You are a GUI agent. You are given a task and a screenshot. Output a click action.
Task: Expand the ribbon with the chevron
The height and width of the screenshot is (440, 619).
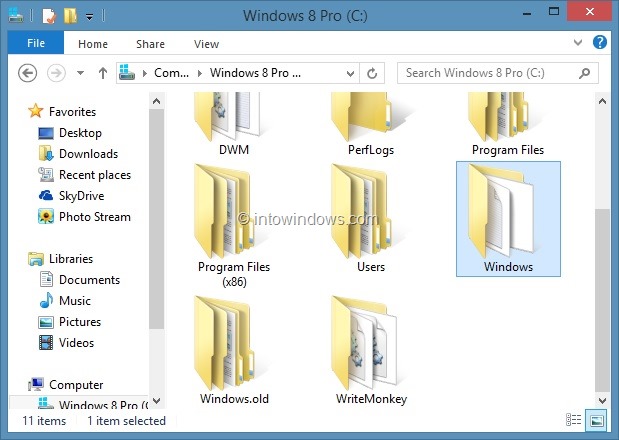tap(578, 42)
